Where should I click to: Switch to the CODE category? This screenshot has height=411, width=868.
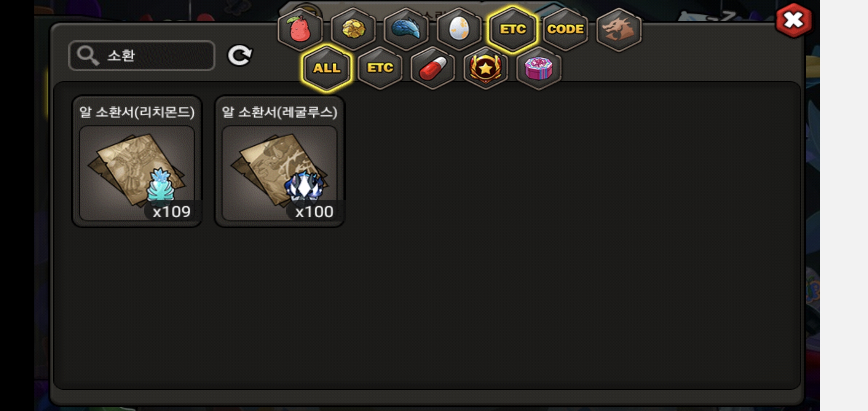[565, 29]
